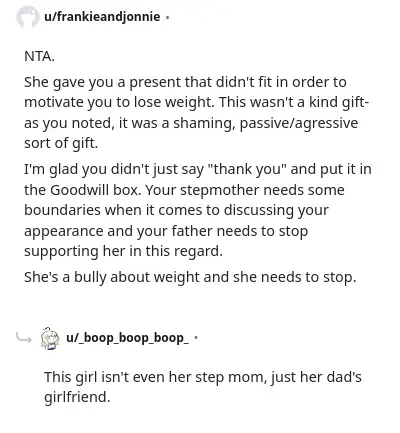The width and height of the screenshot is (400, 433).
Task: Click the word "boundaries" in the comment
Action: coord(62,210)
